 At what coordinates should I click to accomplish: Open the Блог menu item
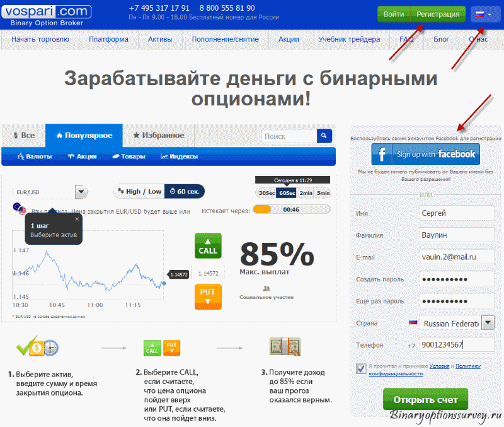point(441,39)
